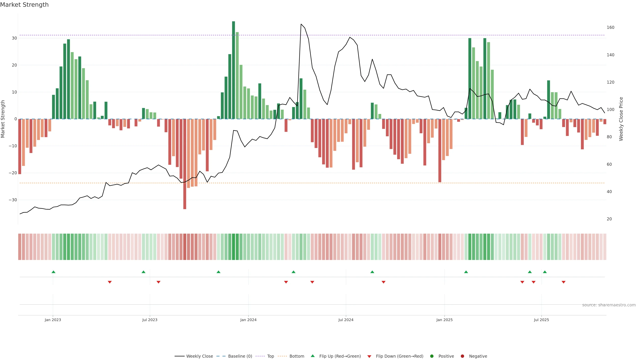This screenshot has height=362, width=644.
Task: Click the dark red Negative circle in legend
Action: click(x=462, y=356)
